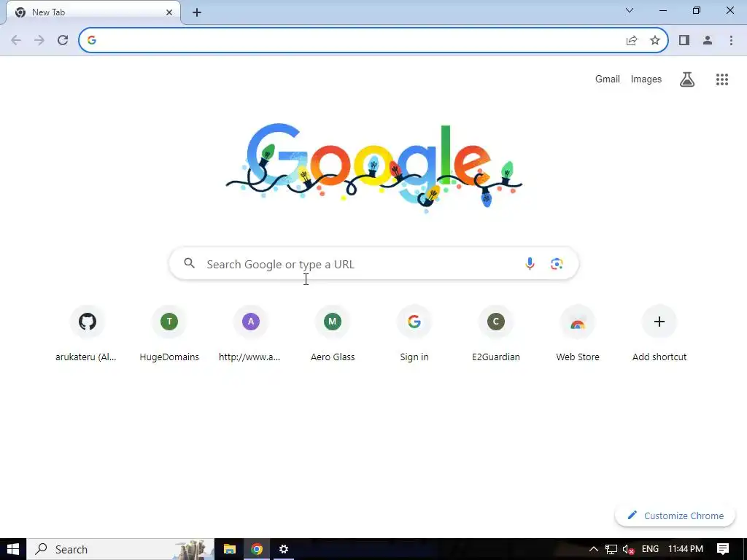The height and width of the screenshot is (560, 747).
Task: Open the arukateru GitHub shortcut
Action: 87,332
